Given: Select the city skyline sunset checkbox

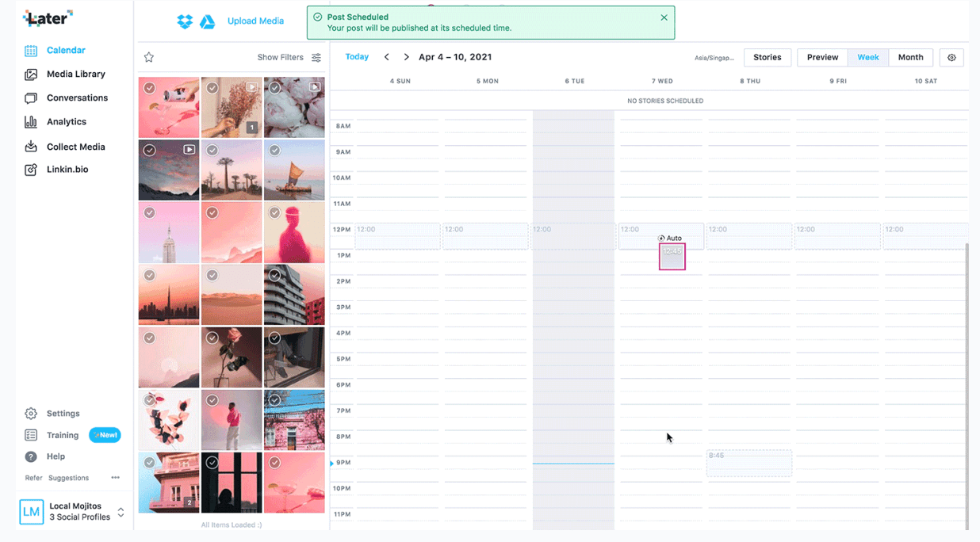Looking at the screenshot, I should pos(150,276).
